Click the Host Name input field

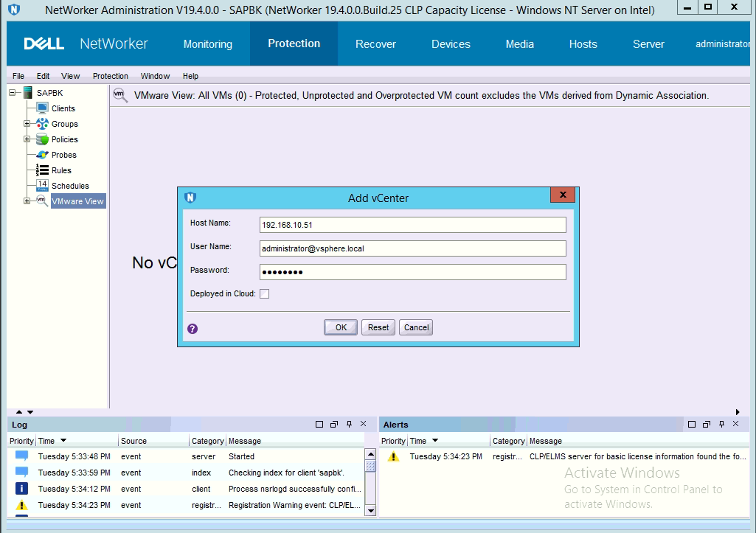[x=412, y=225]
